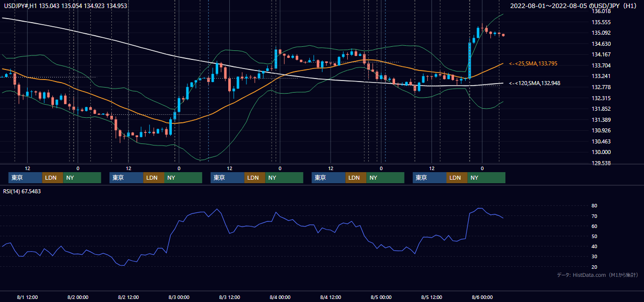Select the 120 SMA label reading 132.948
This screenshot has height=302, width=644.
(535, 83)
